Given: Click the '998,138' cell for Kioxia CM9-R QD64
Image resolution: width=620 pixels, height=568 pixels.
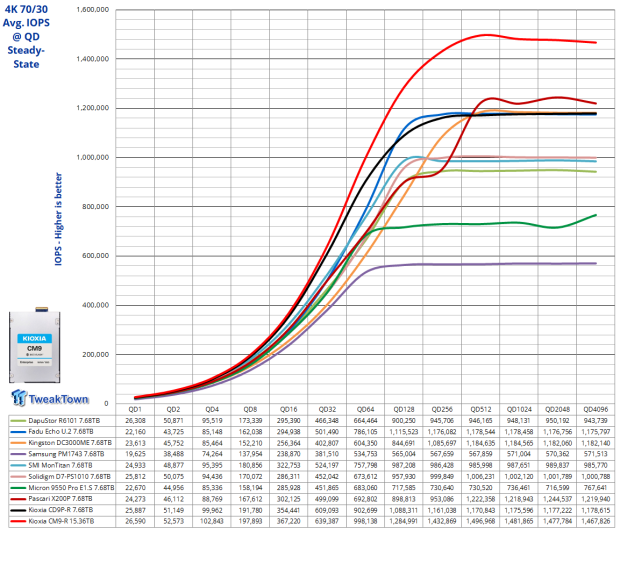Looking at the screenshot, I should pos(365,521).
